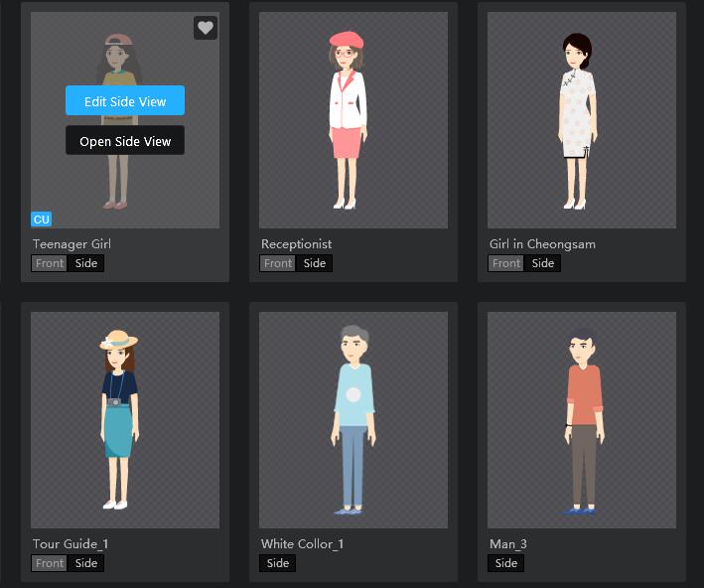Select Side view for Teenager Girl
The image size is (704, 588).
86,263
